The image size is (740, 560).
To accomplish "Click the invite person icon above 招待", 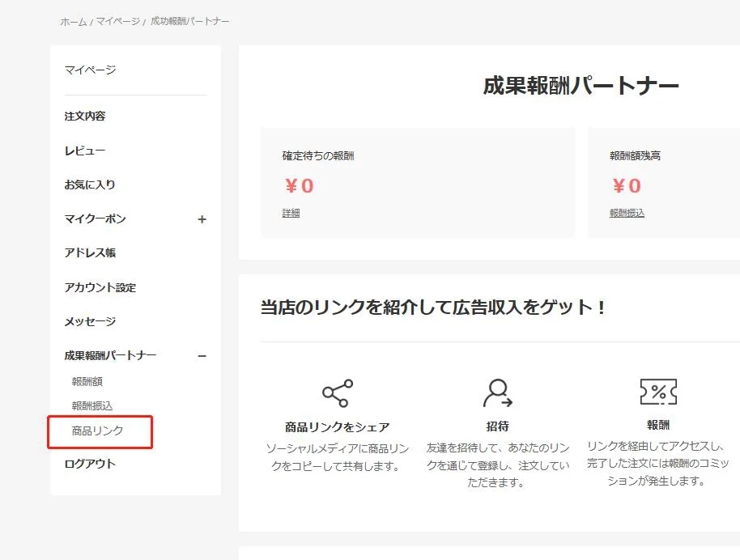I will pos(497,393).
